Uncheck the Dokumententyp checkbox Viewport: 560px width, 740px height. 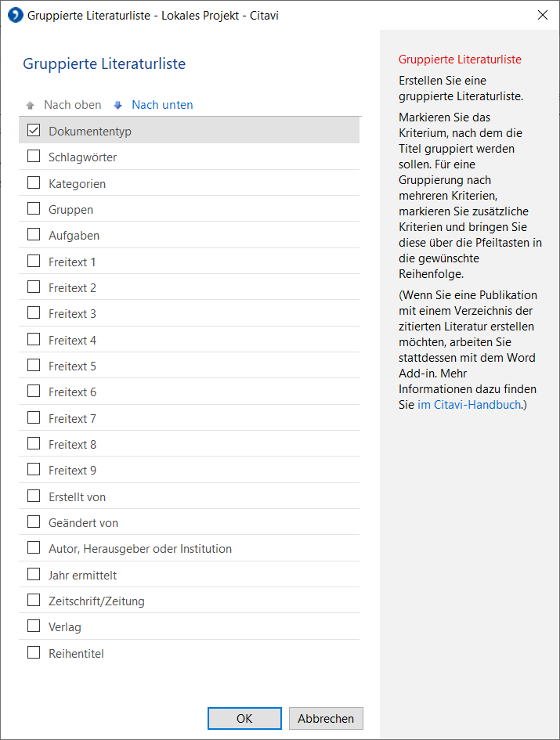(34, 130)
